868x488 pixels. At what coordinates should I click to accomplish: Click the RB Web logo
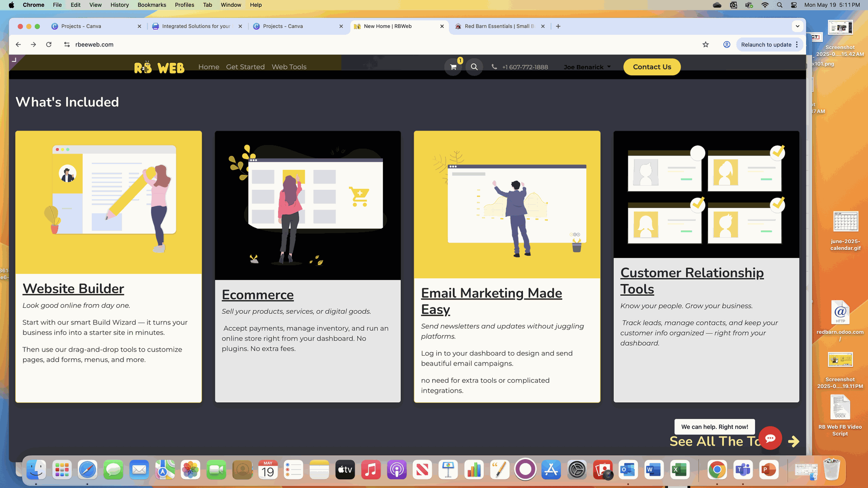[159, 67]
